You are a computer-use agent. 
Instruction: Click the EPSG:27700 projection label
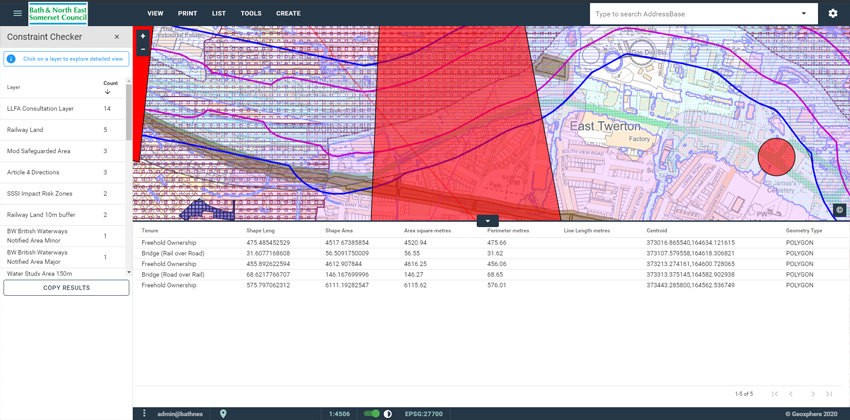424,414
